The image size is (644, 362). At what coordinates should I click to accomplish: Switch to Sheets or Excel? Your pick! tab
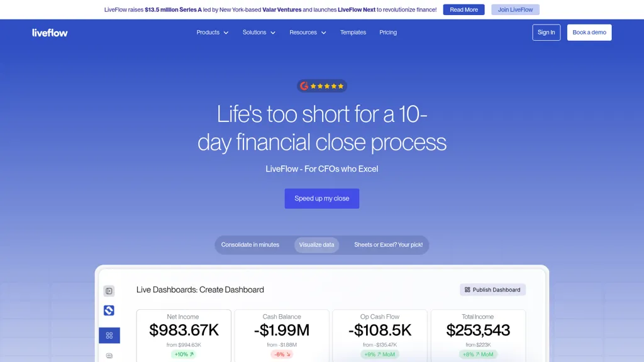tap(389, 244)
